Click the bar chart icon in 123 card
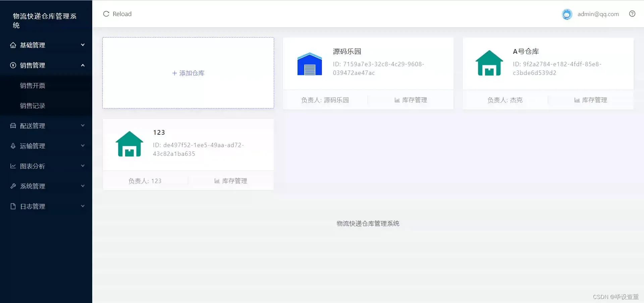This screenshot has width=644, height=303. (x=217, y=181)
